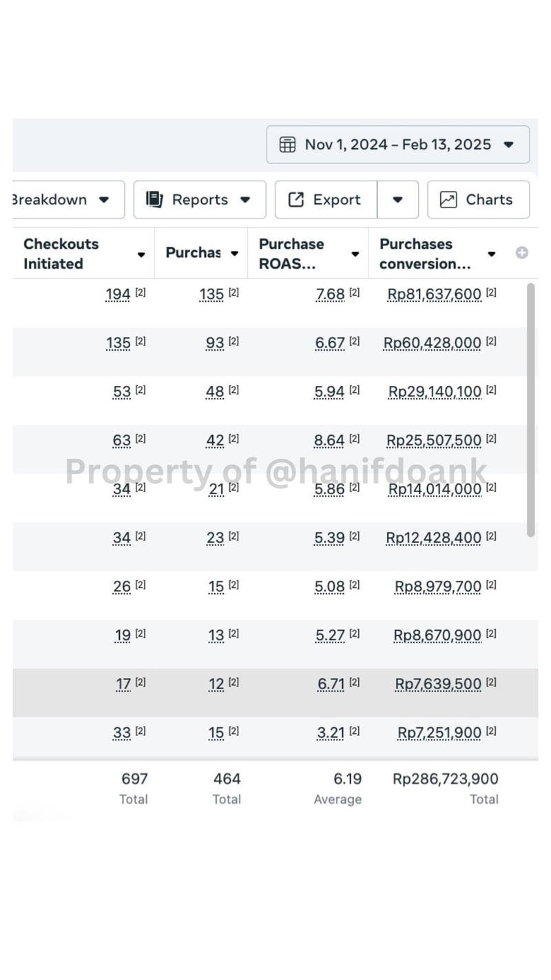Click the Charts button
Image resolution: width=551 pixels, height=980 pixels.
point(479,200)
